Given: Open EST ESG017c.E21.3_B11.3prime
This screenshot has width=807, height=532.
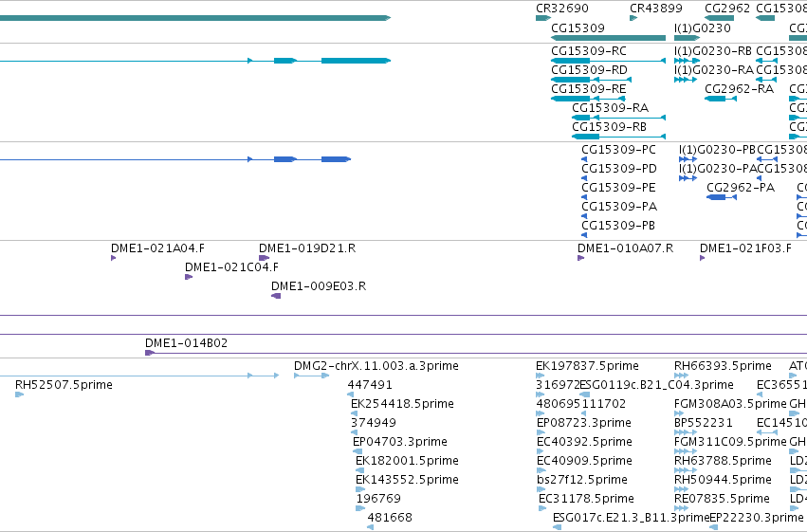Looking at the screenshot, I should tap(631, 518).
